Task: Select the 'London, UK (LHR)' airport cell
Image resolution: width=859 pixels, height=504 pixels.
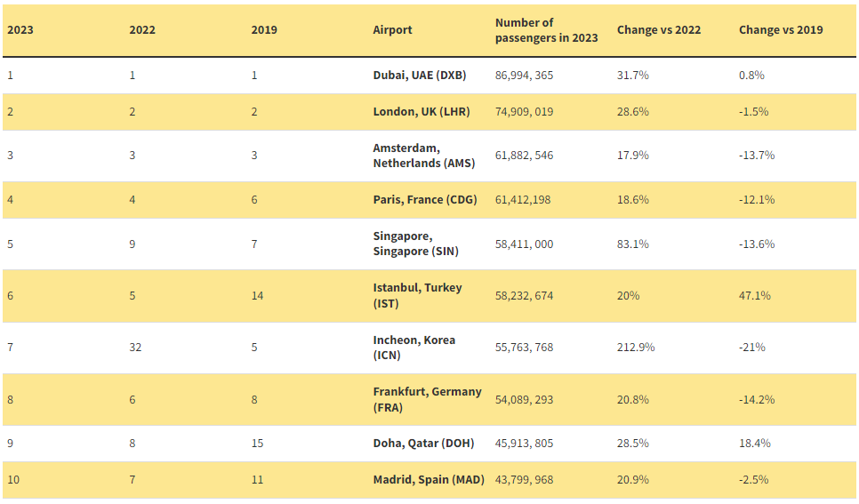Action: 421,112
